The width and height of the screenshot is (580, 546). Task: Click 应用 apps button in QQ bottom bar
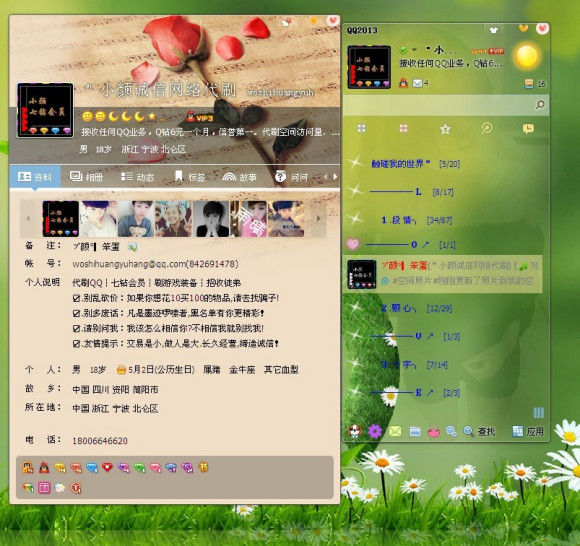[x=528, y=431]
